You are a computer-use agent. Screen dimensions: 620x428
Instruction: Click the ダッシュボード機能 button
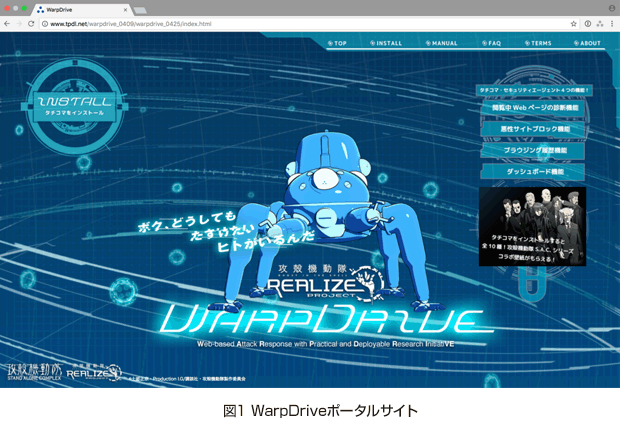coord(533,172)
